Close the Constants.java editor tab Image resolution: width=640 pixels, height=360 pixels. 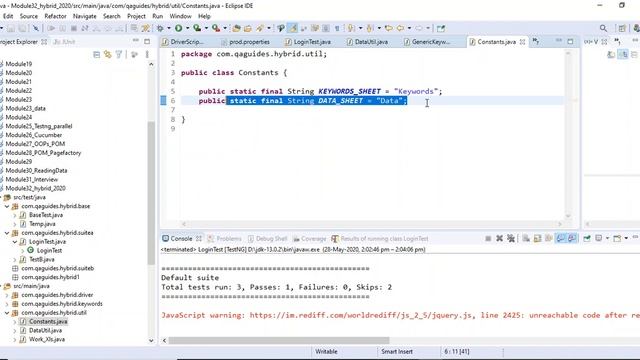[522, 42]
